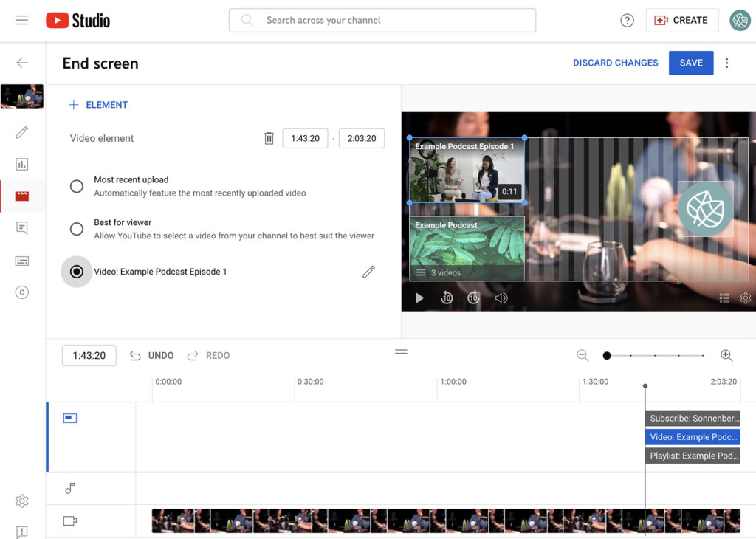Go back using the sidebar back arrow

21,63
